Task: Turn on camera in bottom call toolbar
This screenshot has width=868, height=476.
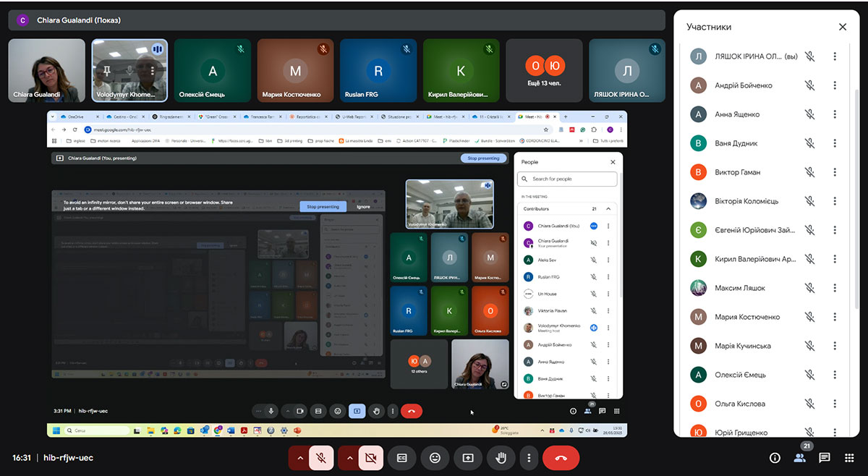Action: pyautogui.click(x=372, y=458)
